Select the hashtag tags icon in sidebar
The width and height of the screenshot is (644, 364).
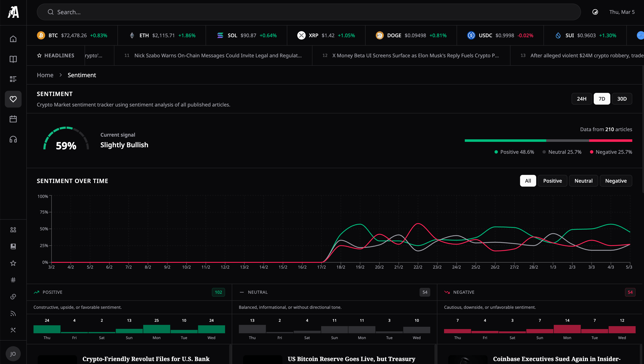click(13, 280)
